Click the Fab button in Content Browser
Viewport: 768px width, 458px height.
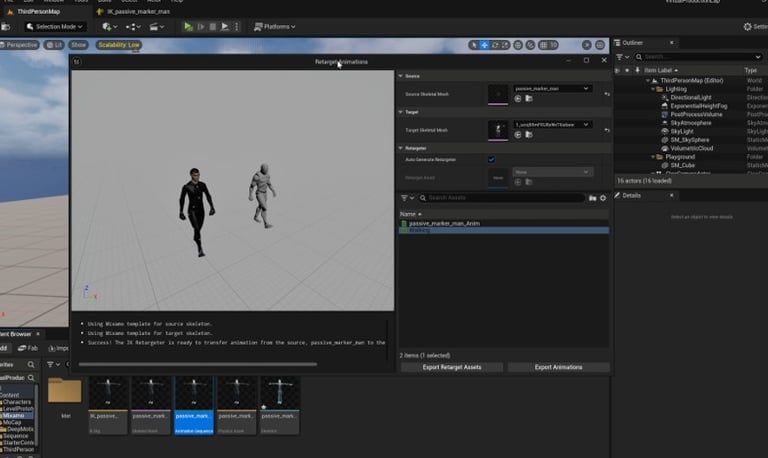28,348
